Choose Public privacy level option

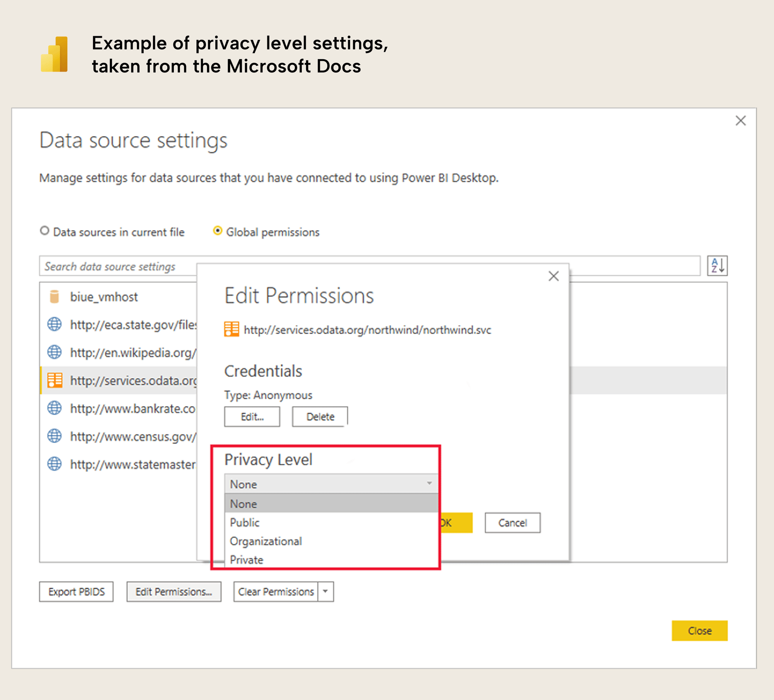click(331, 522)
